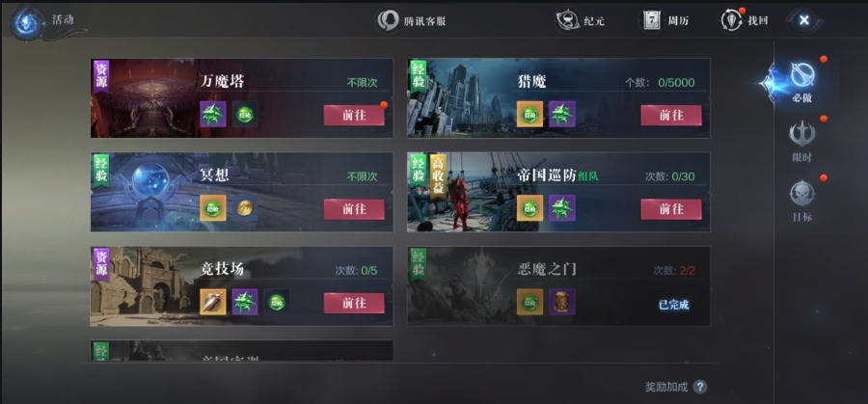
Task: Select the 恶魔之门 completed activity card
Action: click(x=558, y=286)
